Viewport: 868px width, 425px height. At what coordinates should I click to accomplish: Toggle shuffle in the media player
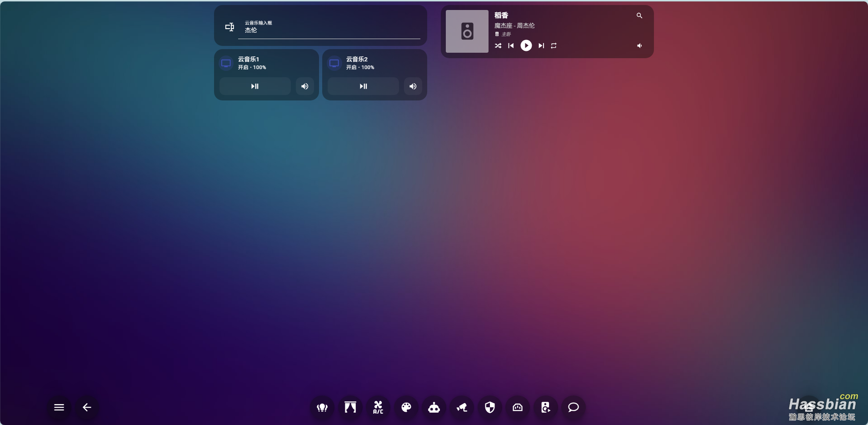click(498, 45)
